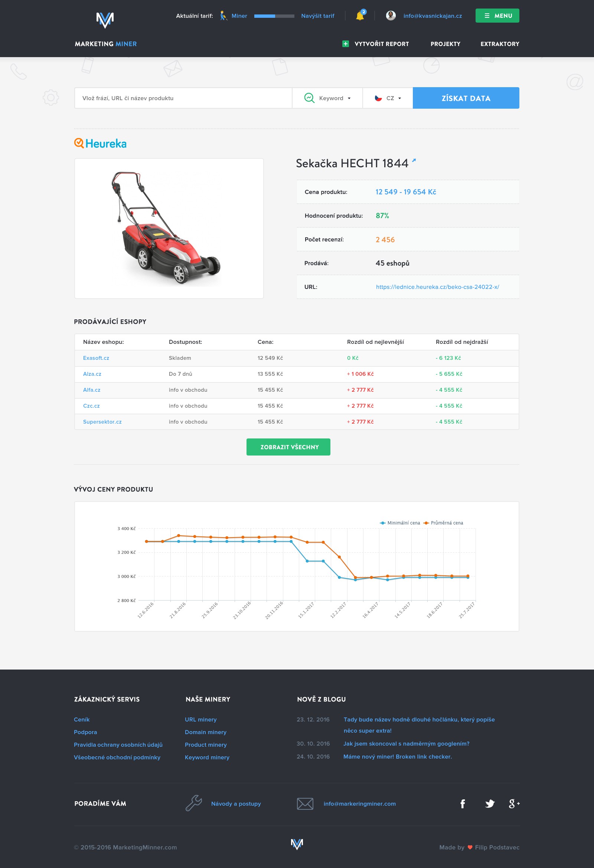
Task: Open external link arrow next to Sekačka HECHT 1844
Action: click(414, 161)
